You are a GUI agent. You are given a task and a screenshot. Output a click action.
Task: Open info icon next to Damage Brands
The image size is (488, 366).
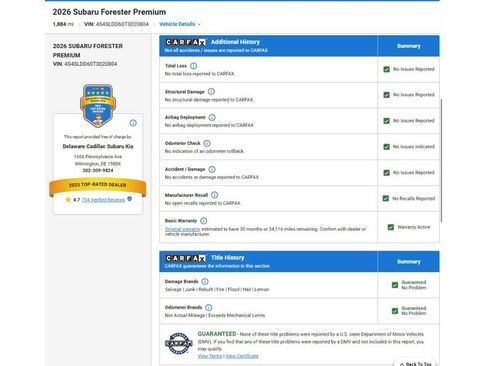pos(205,282)
